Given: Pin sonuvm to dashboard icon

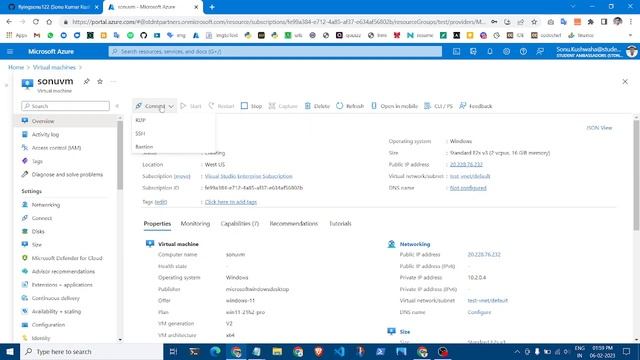Looking at the screenshot, I should (87, 81).
